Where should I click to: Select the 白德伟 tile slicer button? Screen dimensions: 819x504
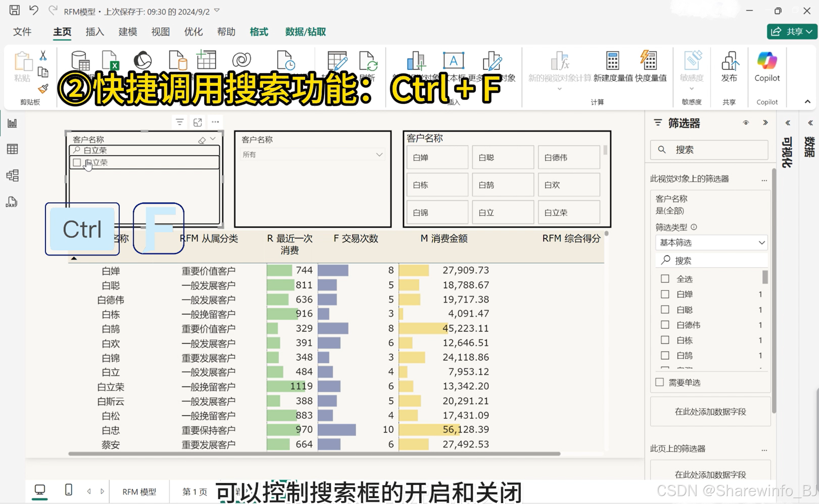point(568,158)
